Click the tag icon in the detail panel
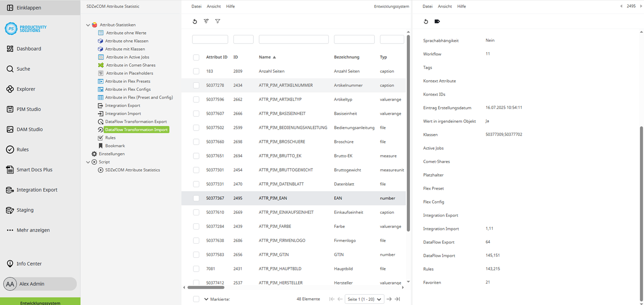Screen dimensions: 644x305 [437, 21]
